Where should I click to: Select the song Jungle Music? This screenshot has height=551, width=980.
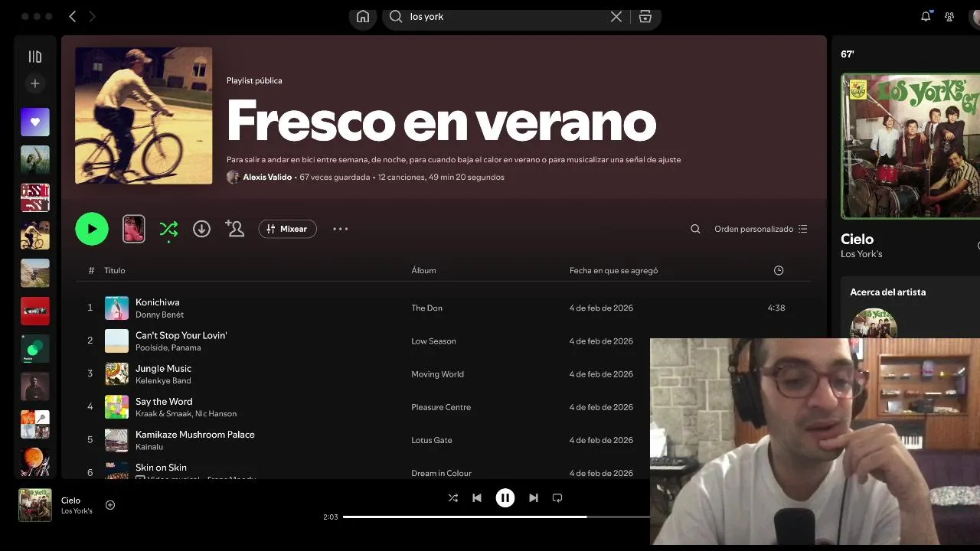163,368
